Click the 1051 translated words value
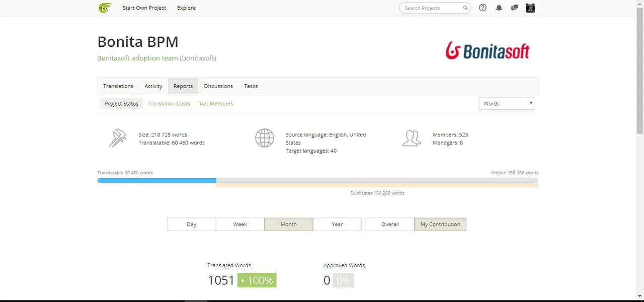Viewport: 644px width, 302px height. pyautogui.click(x=221, y=280)
